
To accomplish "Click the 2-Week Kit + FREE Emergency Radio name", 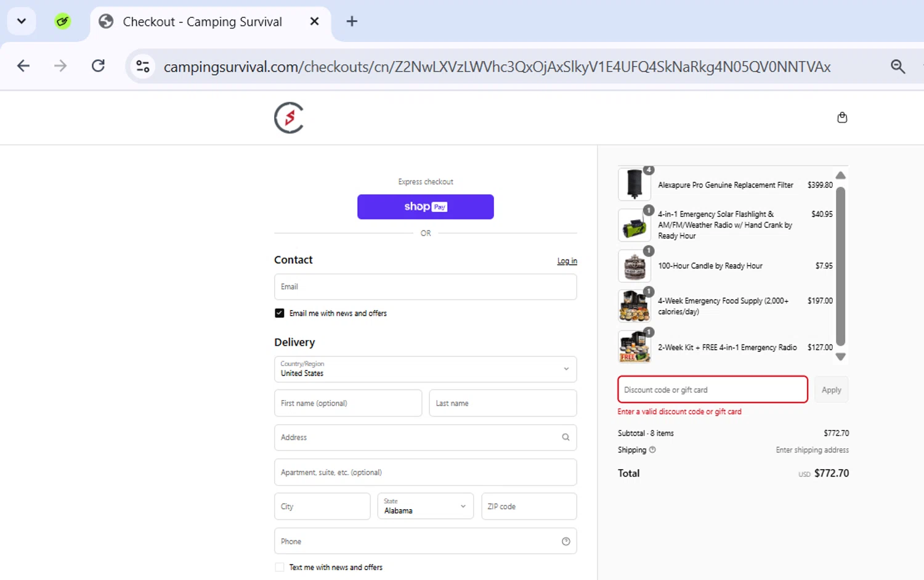I will (727, 348).
